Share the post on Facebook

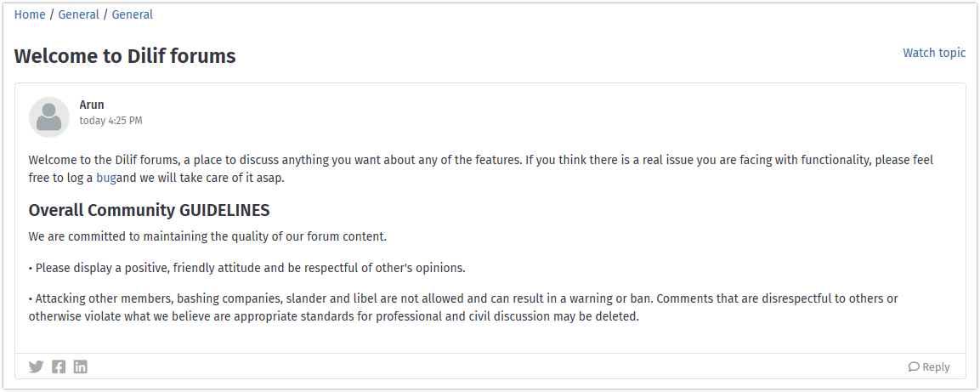pyautogui.click(x=59, y=366)
